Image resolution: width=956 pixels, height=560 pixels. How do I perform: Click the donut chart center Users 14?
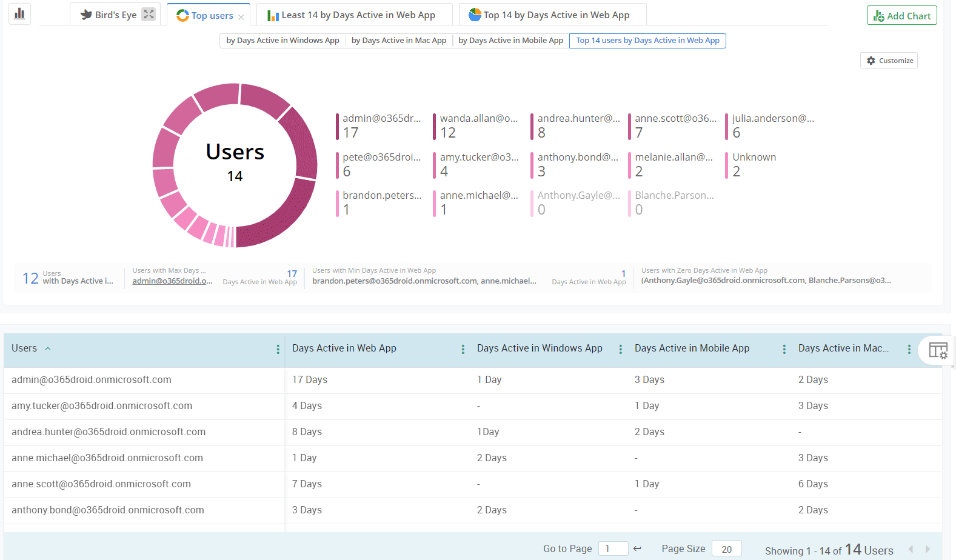point(235,162)
